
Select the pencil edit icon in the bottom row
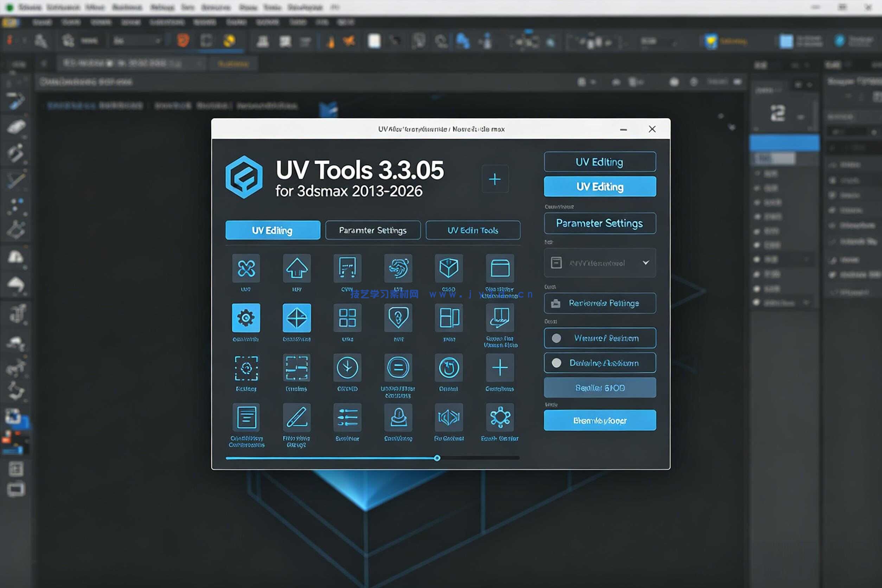(296, 417)
